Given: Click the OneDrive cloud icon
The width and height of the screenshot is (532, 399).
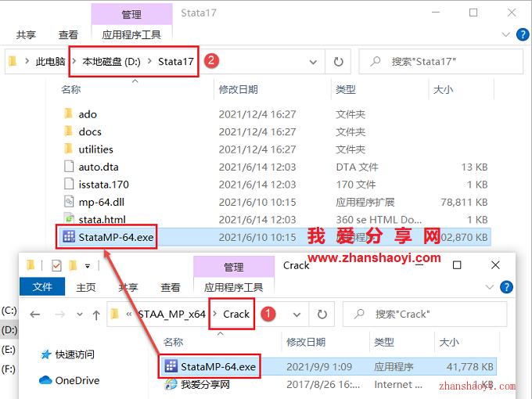Looking at the screenshot, I should [45, 380].
